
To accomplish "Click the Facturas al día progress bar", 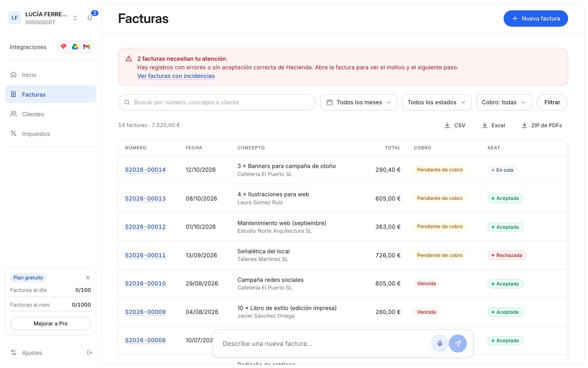I will point(51,297).
